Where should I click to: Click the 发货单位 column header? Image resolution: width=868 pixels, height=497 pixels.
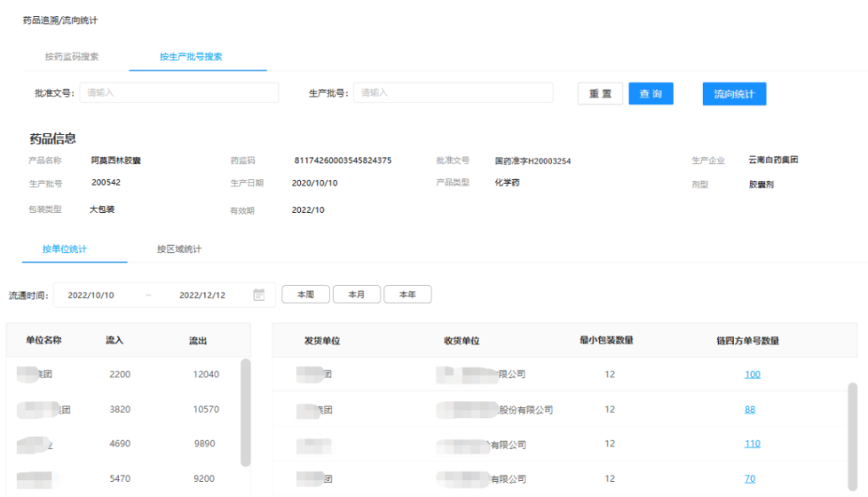322,341
